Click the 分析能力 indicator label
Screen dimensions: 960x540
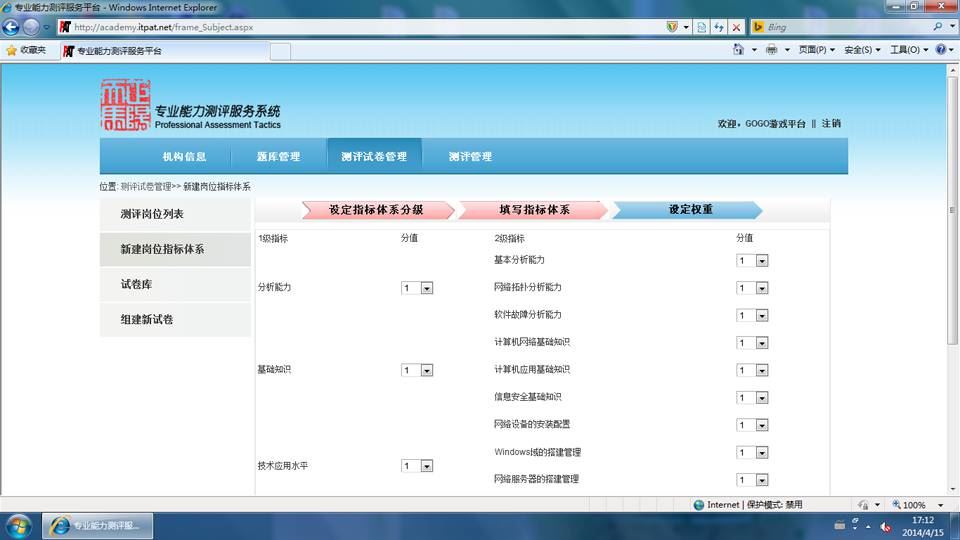click(274, 287)
